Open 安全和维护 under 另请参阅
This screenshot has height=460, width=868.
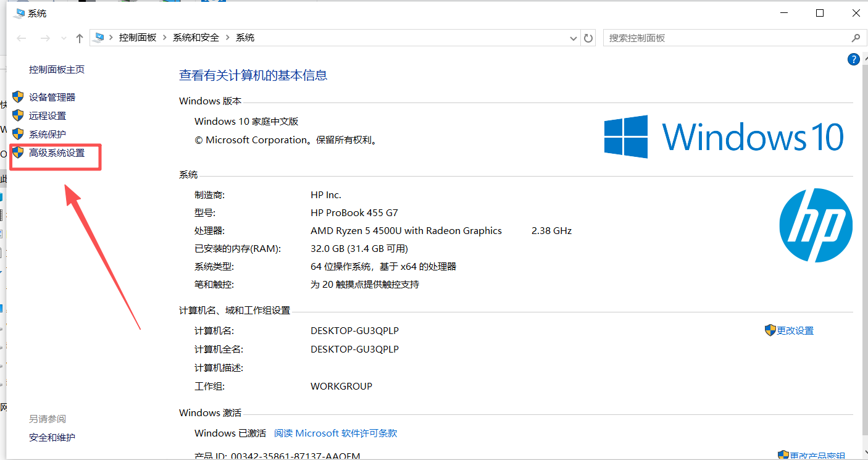[52, 437]
